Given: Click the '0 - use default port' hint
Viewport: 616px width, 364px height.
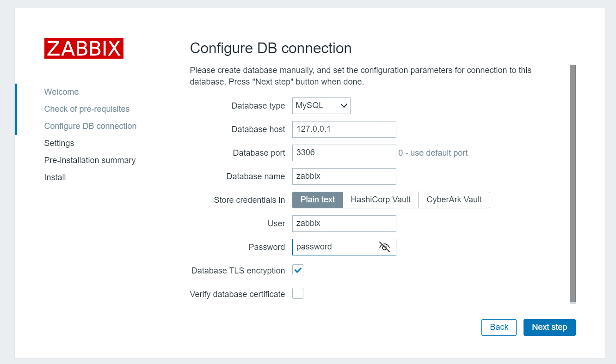Looking at the screenshot, I should (433, 153).
